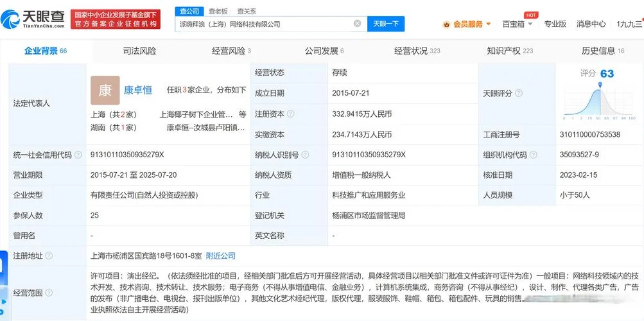Open help icon next to 经营范围

point(48,293)
